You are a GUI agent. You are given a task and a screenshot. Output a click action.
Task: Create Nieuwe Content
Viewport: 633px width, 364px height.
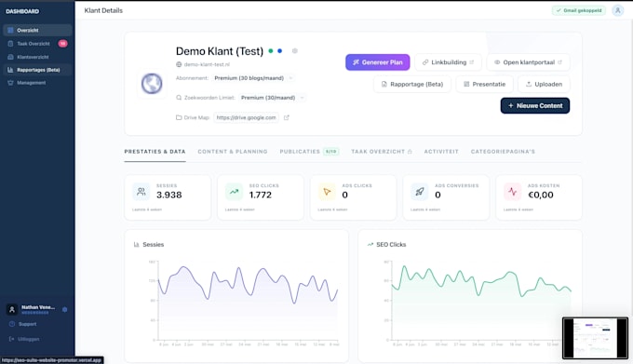click(535, 106)
